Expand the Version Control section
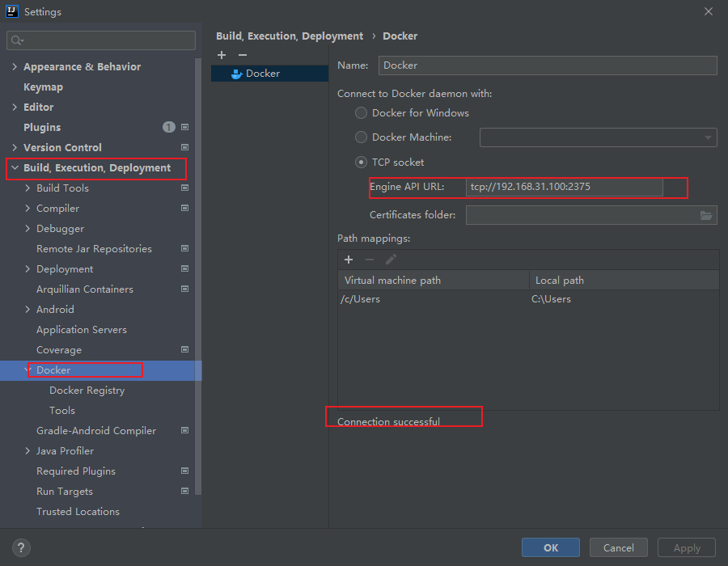 tap(15, 147)
